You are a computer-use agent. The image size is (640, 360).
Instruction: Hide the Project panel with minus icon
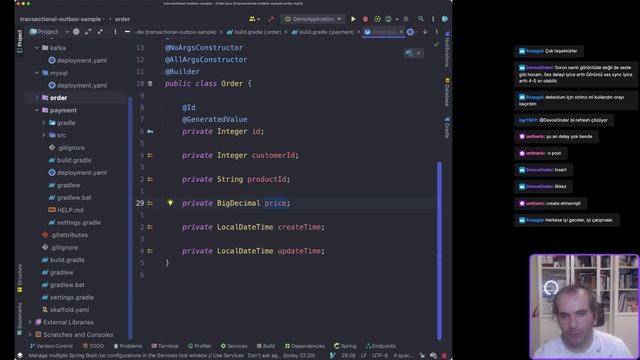(127, 31)
